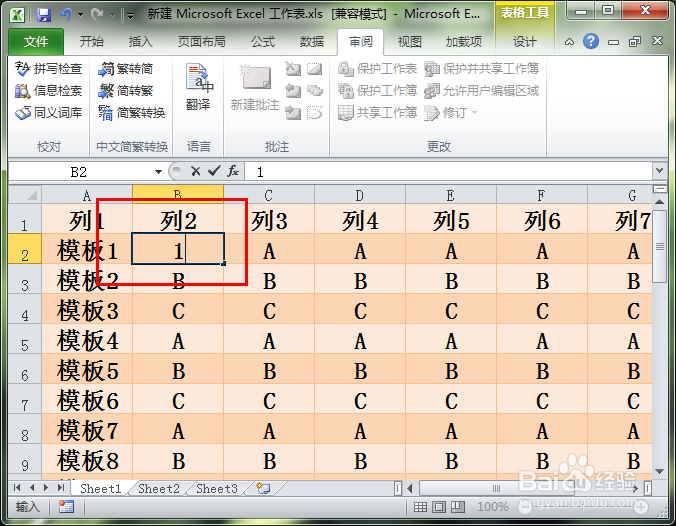
Task: Click the last sheet navigation arrow
Action: (61, 488)
